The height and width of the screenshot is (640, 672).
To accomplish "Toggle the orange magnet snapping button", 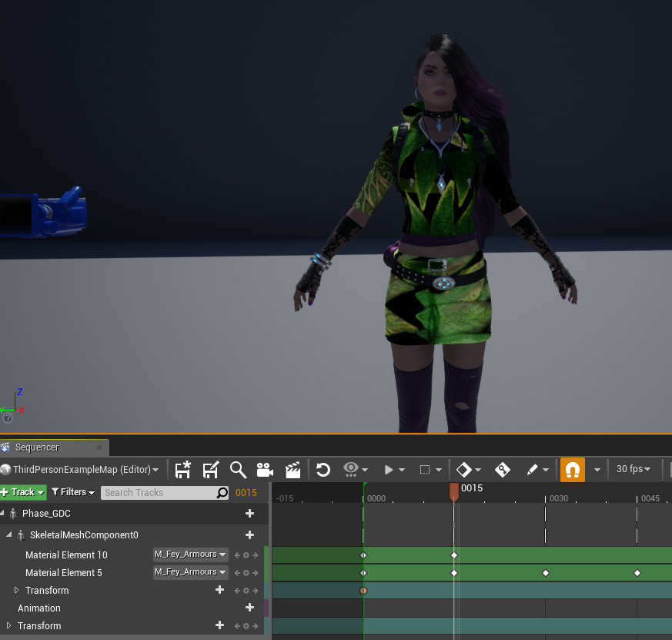I will [572, 470].
